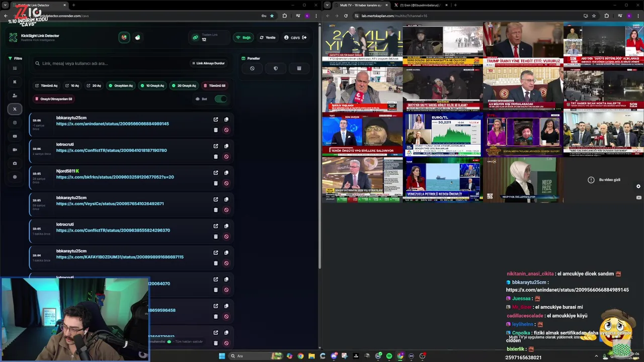The width and height of the screenshot is (644, 362).
Task: Open browser menu in Multi TV window
Action: [x=638, y=16]
